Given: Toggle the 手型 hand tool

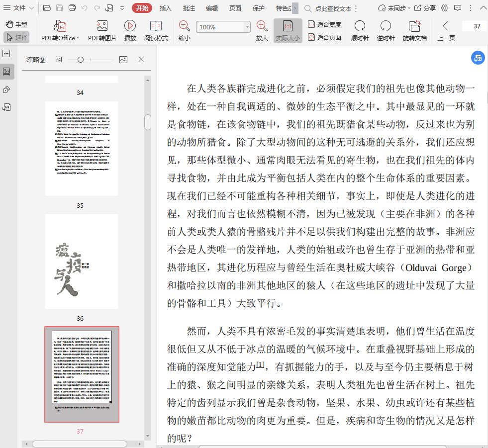Looking at the screenshot, I should tap(16, 24).
